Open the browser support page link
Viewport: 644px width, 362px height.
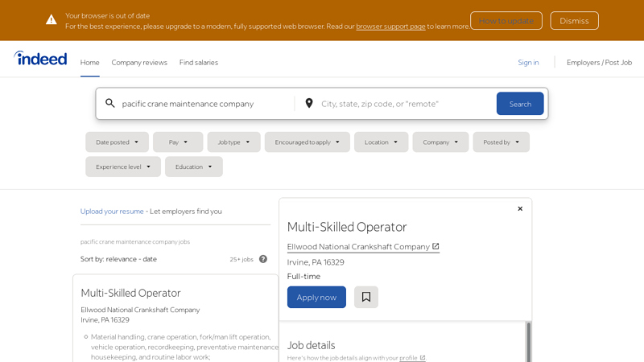point(390,27)
